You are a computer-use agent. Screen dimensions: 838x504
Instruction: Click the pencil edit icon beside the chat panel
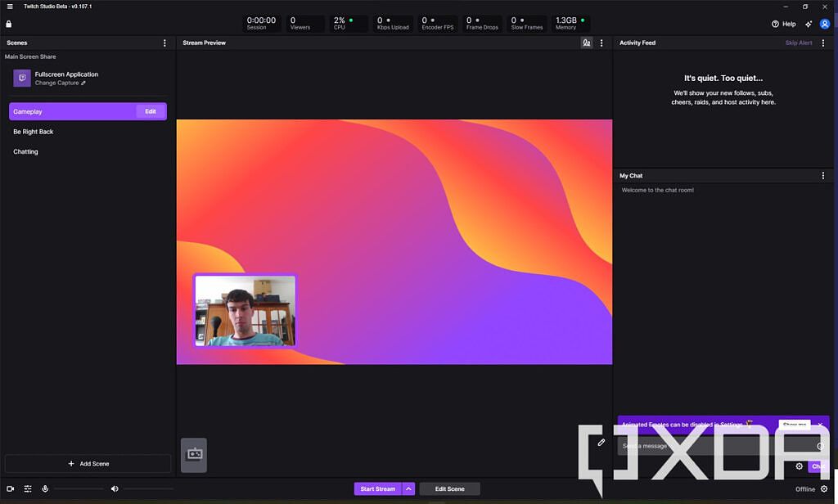click(x=601, y=442)
